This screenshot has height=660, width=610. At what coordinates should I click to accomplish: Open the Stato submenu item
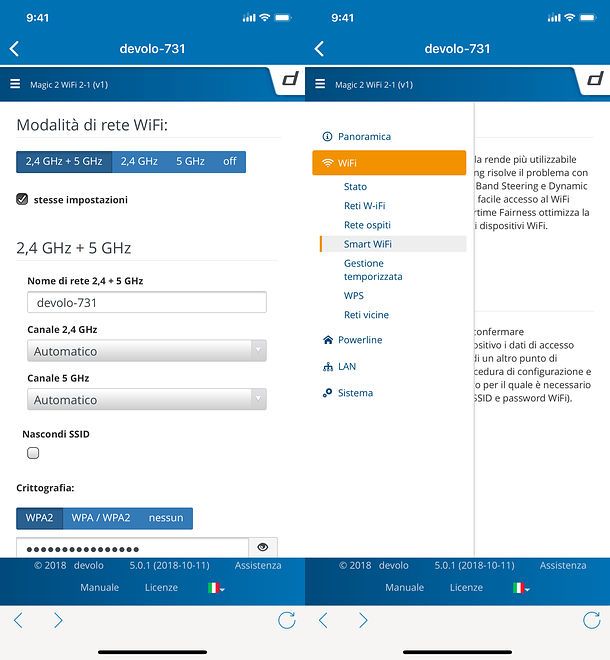(x=355, y=186)
